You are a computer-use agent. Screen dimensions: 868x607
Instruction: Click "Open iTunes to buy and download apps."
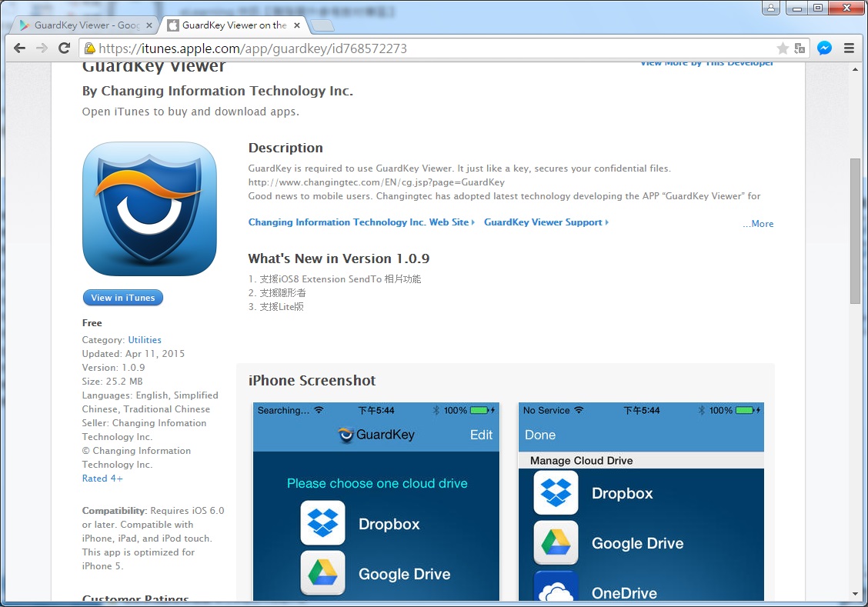[x=190, y=112]
